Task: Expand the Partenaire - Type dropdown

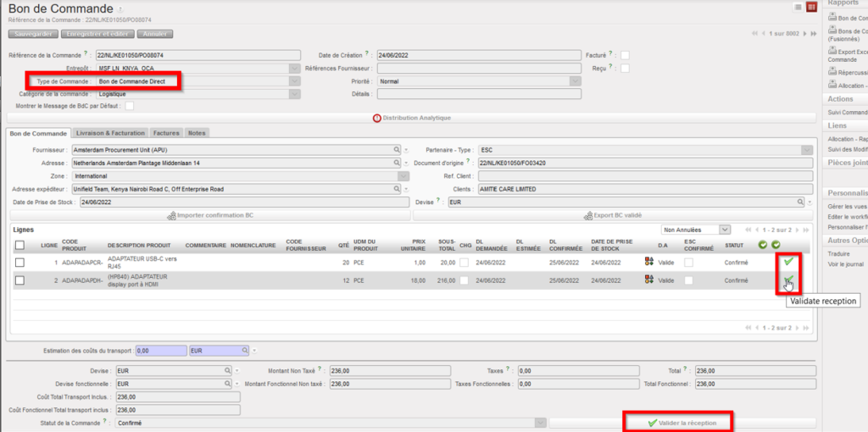Action: coord(805,149)
